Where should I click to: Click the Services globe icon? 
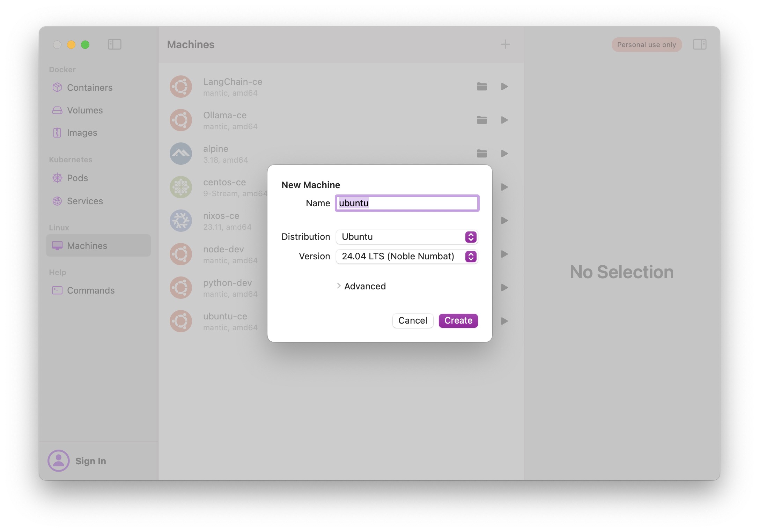point(57,201)
